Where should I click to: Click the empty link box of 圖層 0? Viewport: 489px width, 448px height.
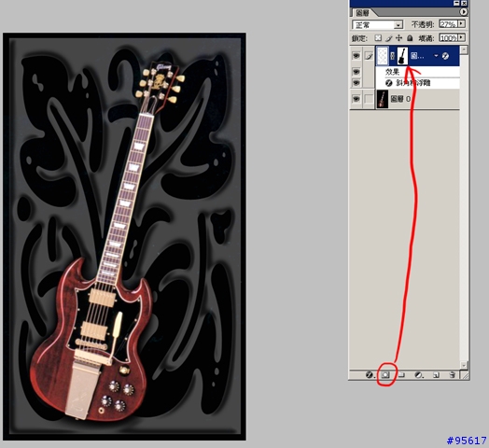369,99
